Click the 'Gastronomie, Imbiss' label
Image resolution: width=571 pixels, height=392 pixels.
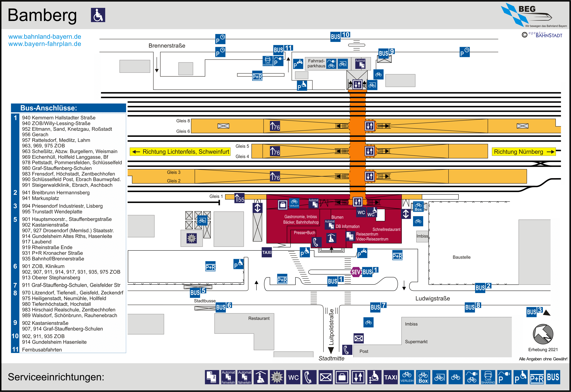click(x=300, y=217)
